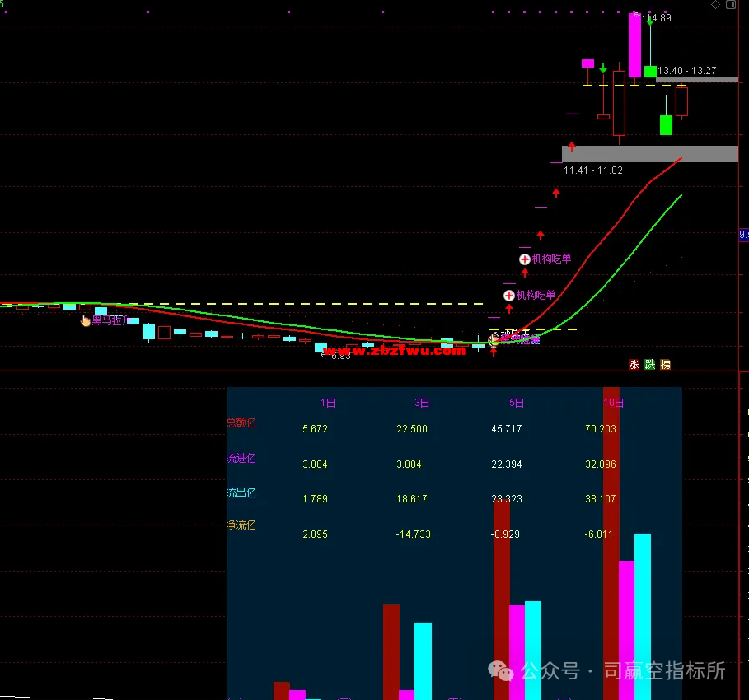
Task: Select the magenta inflow bar under 5日
Action: [517, 653]
